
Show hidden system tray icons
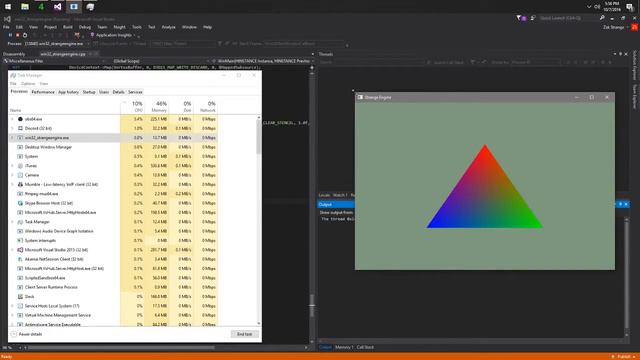(x=589, y=7)
